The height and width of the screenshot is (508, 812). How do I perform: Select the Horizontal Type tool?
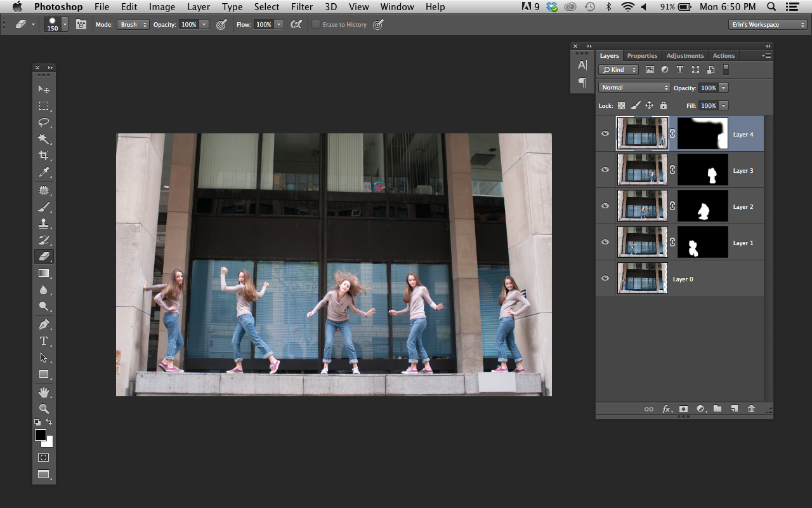[x=44, y=340]
